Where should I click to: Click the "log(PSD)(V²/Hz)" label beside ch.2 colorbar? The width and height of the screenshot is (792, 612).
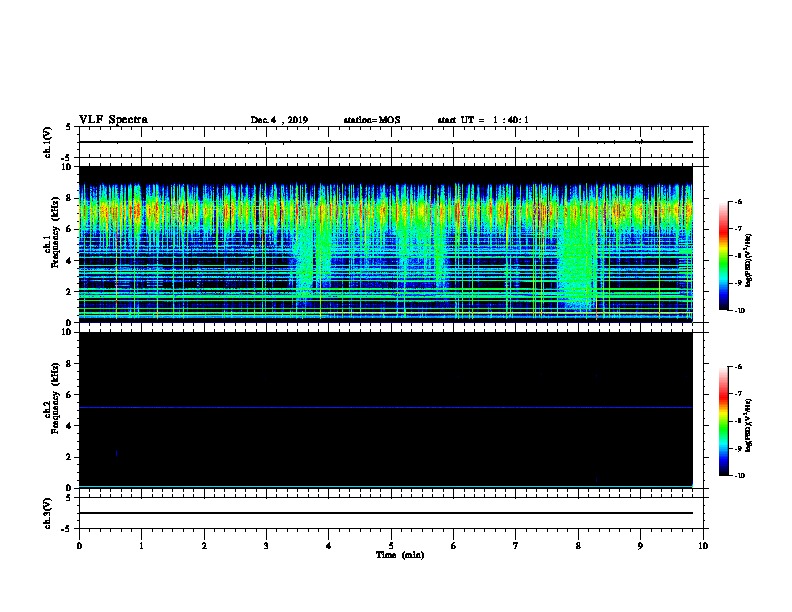(x=749, y=426)
